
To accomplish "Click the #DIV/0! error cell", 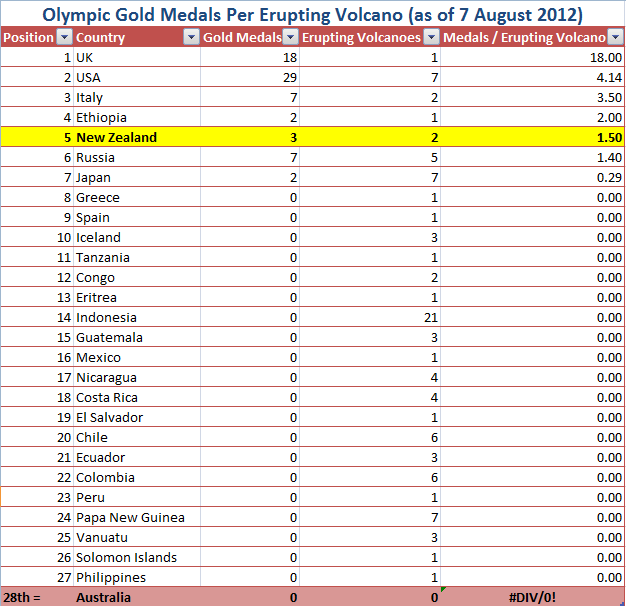I will (x=533, y=597).
